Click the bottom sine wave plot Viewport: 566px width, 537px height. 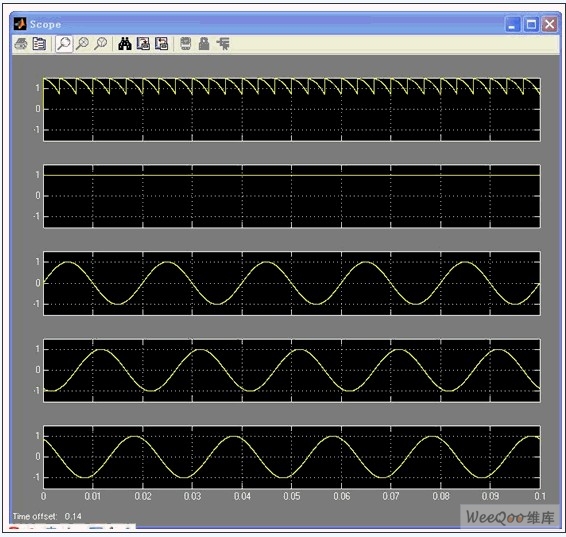click(292, 457)
